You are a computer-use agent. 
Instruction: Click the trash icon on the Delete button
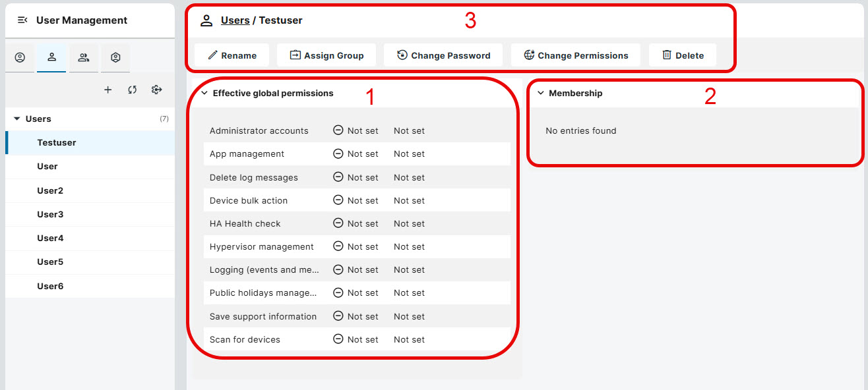point(667,55)
